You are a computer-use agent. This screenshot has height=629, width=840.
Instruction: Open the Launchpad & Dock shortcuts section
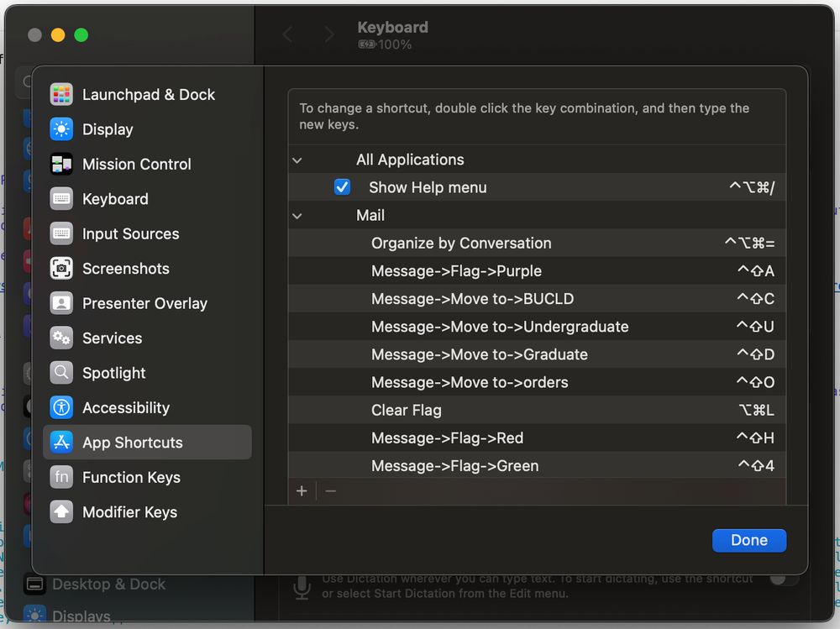coord(147,94)
